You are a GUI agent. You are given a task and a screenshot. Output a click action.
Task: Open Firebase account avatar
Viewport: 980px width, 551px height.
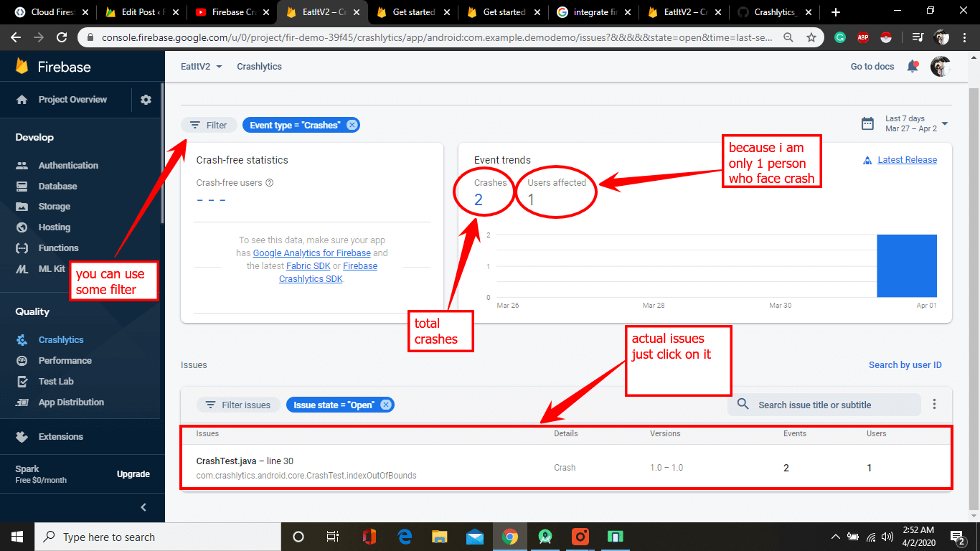click(x=941, y=66)
